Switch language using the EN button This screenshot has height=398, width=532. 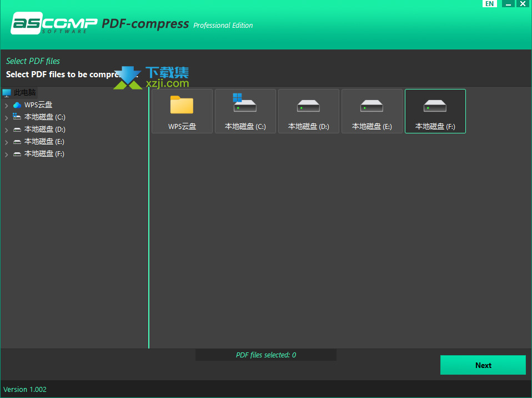(x=490, y=4)
